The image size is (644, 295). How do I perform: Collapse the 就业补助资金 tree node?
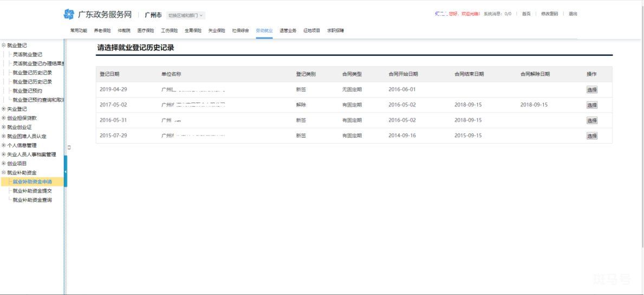4,173
